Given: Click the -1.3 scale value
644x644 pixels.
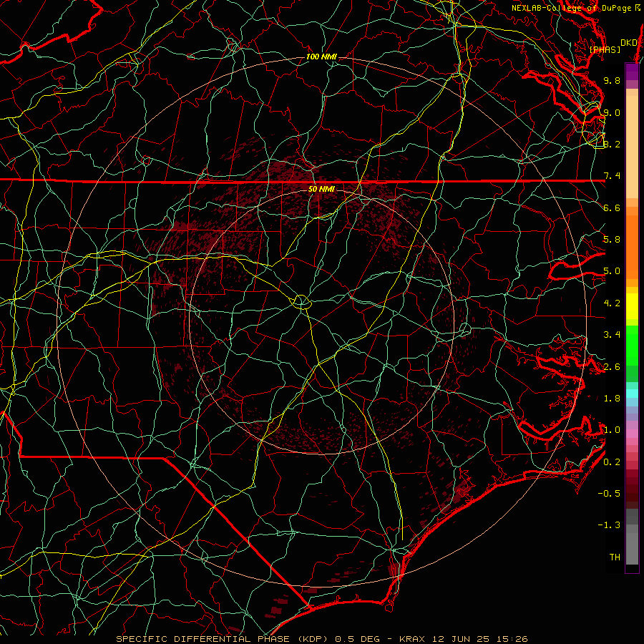Looking at the screenshot, I should coord(609,525).
